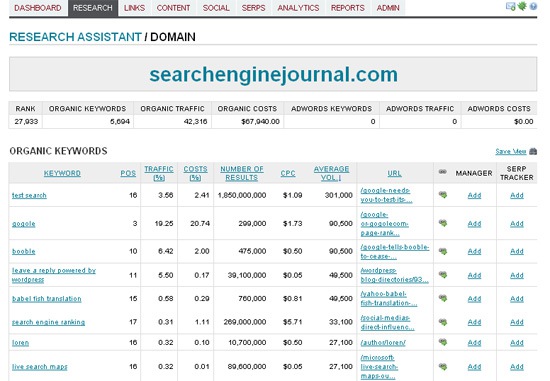Screen dimensions: 550x381
Task: Click link icon in search engine ranking row
Action: click(x=443, y=322)
